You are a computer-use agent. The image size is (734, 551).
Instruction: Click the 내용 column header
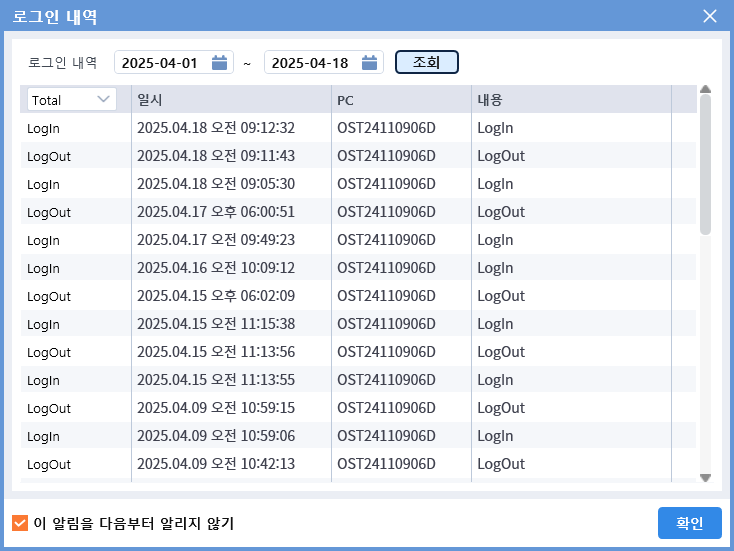point(570,100)
